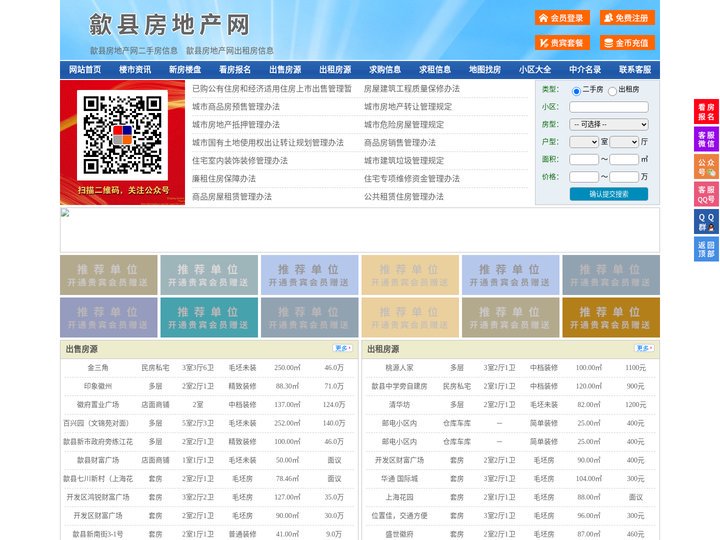The image size is (720, 540).
Task: Open the 商品房屋租赁管理办法 article link
Action: pos(232,197)
